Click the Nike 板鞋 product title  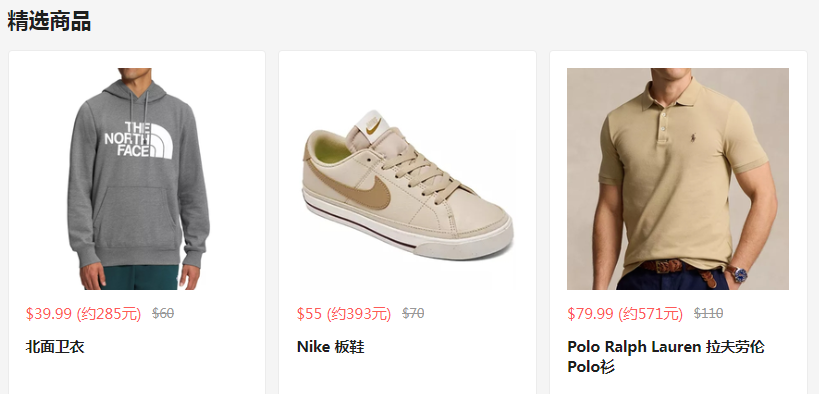[331, 347]
